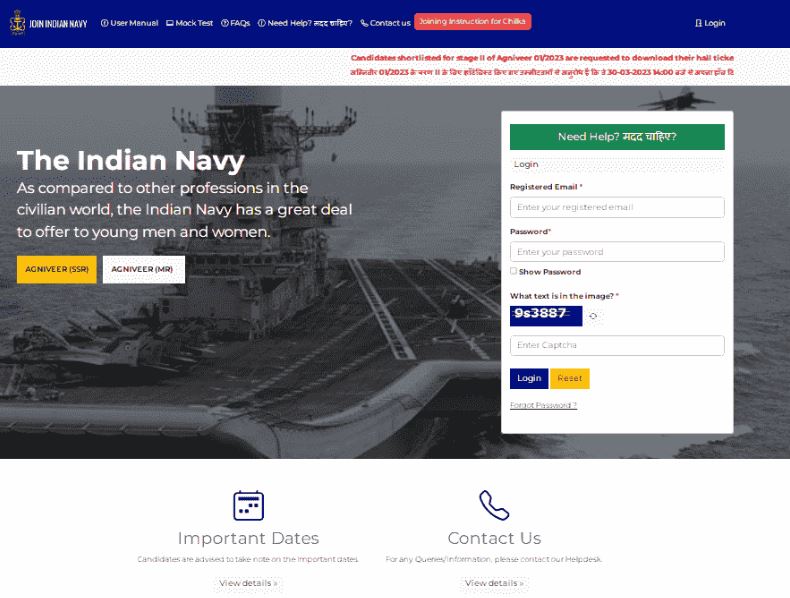
Task: Click Joining Instruction for Chilka button
Action: (x=473, y=22)
